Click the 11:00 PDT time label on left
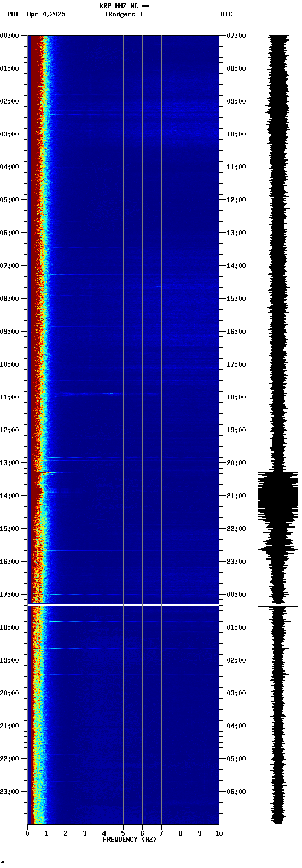This screenshot has width=302, height=868. [x=10, y=397]
